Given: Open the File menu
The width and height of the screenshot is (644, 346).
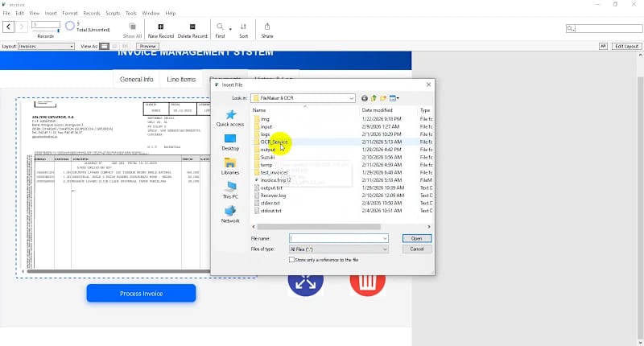Looking at the screenshot, I should coord(6,13).
